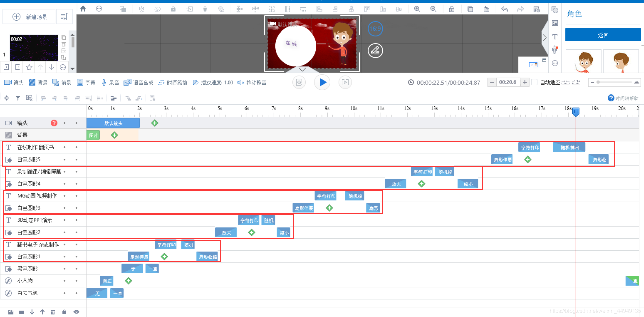The width and height of the screenshot is (644, 317).
Task: Click the canvas edit pencil button
Action: [x=375, y=51]
